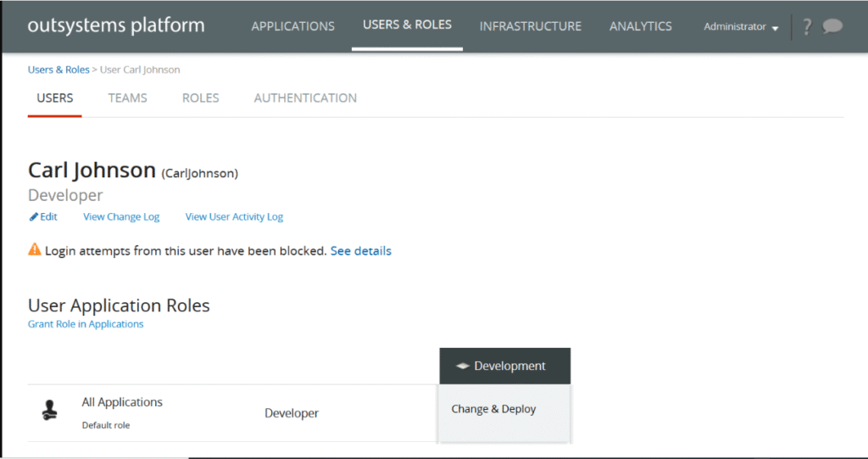Open the Analytics menu
This screenshot has width=868, height=459.
pyautogui.click(x=640, y=26)
